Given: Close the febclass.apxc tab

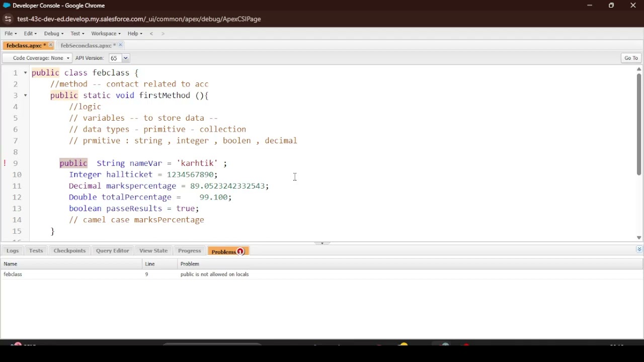Looking at the screenshot, I should [x=51, y=45].
